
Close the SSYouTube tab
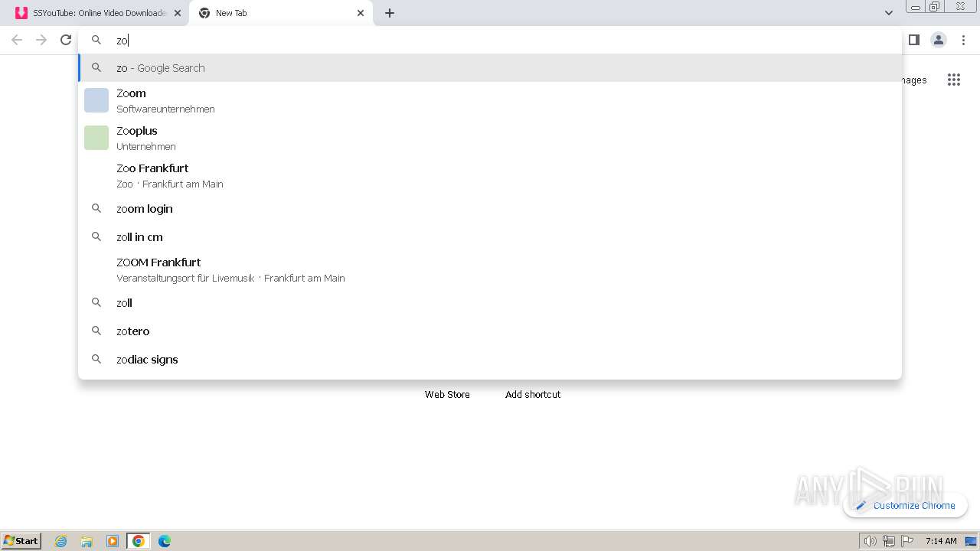tap(178, 13)
